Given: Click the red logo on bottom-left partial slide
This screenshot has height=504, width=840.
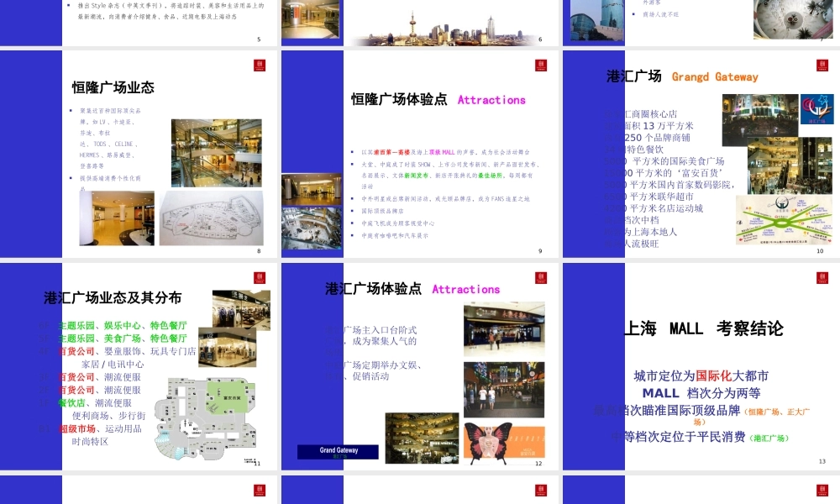Looking at the screenshot, I should coord(260,490).
